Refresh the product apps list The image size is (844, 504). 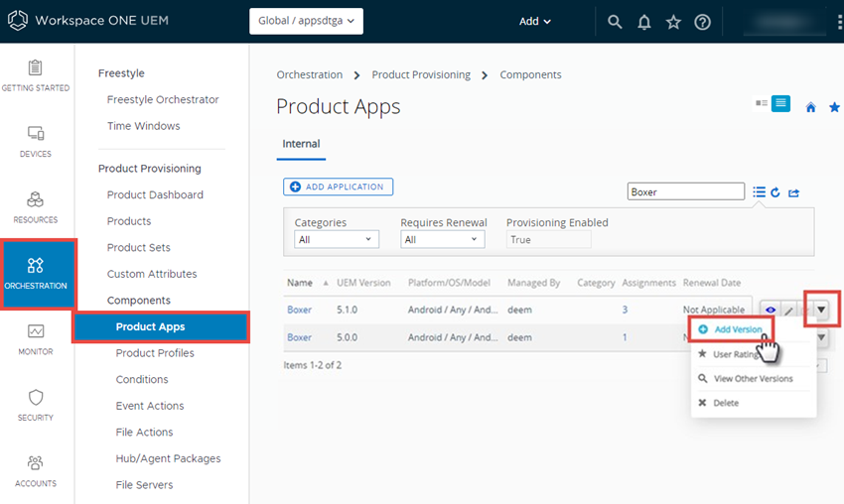[x=775, y=192]
